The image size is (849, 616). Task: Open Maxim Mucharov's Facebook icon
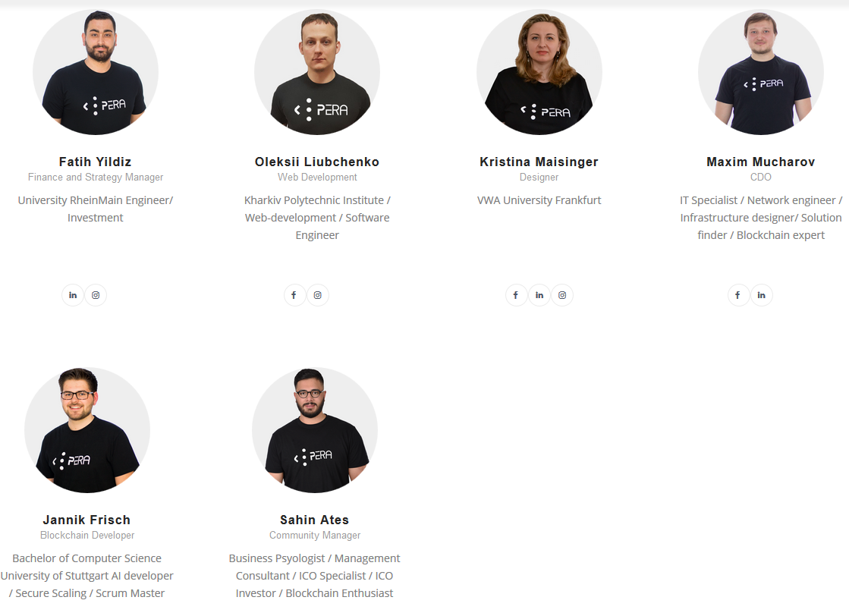tap(738, 295)
